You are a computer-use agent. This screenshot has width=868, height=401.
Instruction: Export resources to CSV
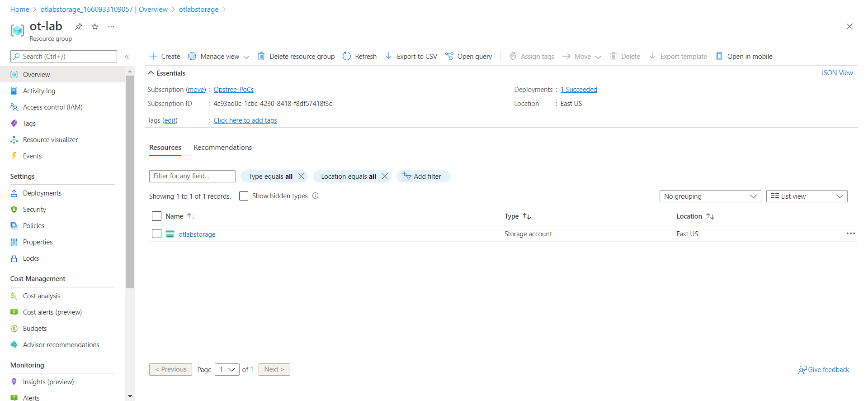(x=411, y=56)
